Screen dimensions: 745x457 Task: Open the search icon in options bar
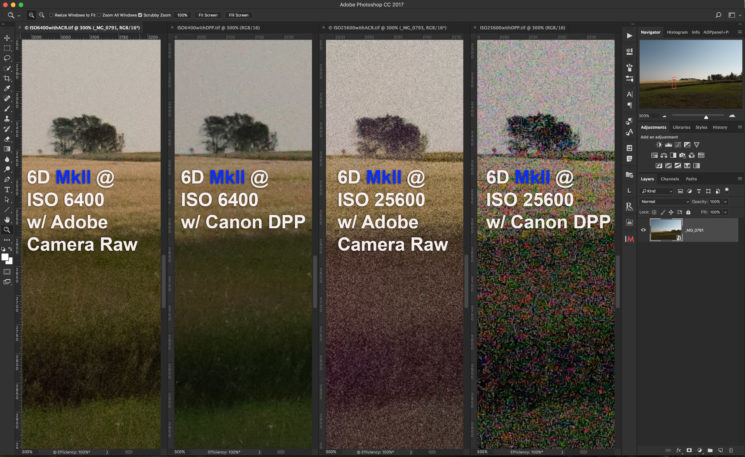[718, 15]
